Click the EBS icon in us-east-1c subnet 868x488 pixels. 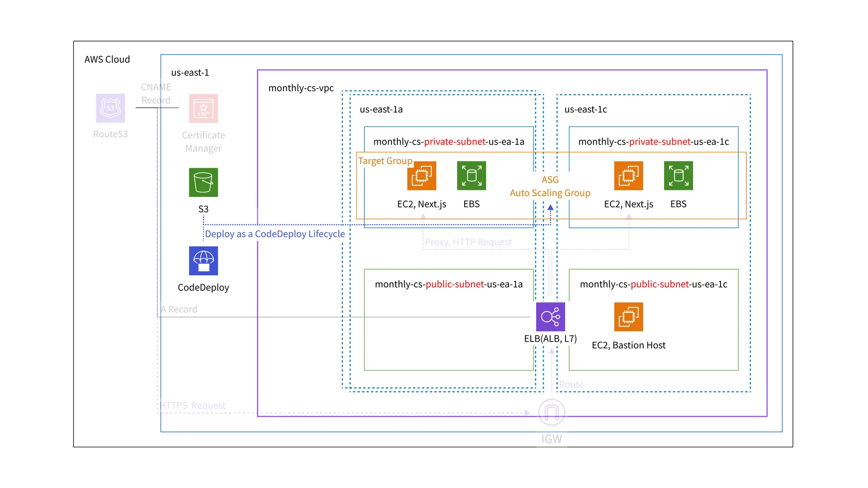click(x=678, y=176)
